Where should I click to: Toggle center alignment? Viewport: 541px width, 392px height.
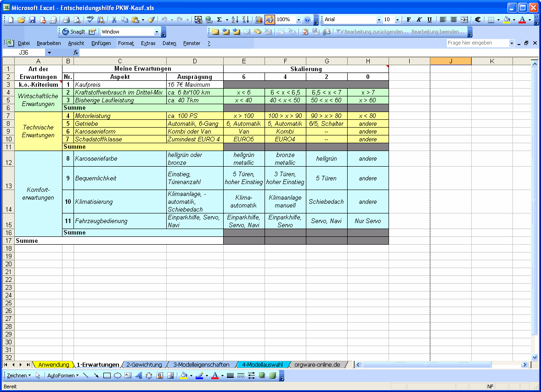(454, 20)
